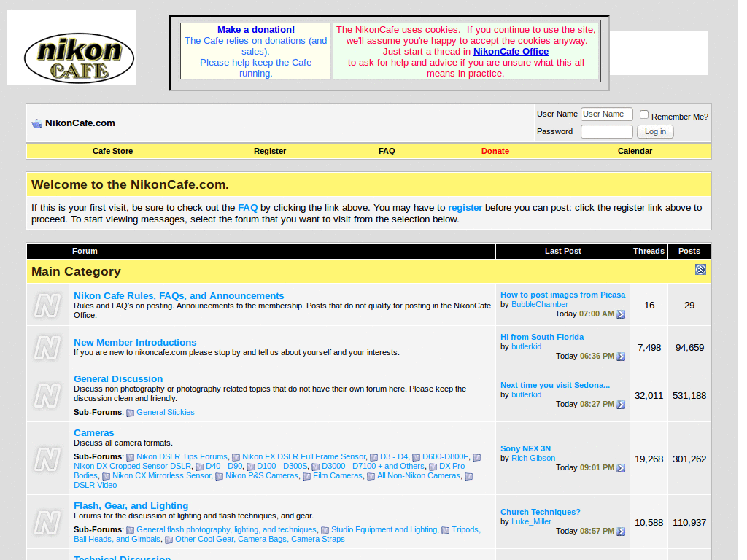Viewport: 747px width, 560px height.
Task: Click the folder icon beside NikonCafe.com
Action: [x=36, y=124]
